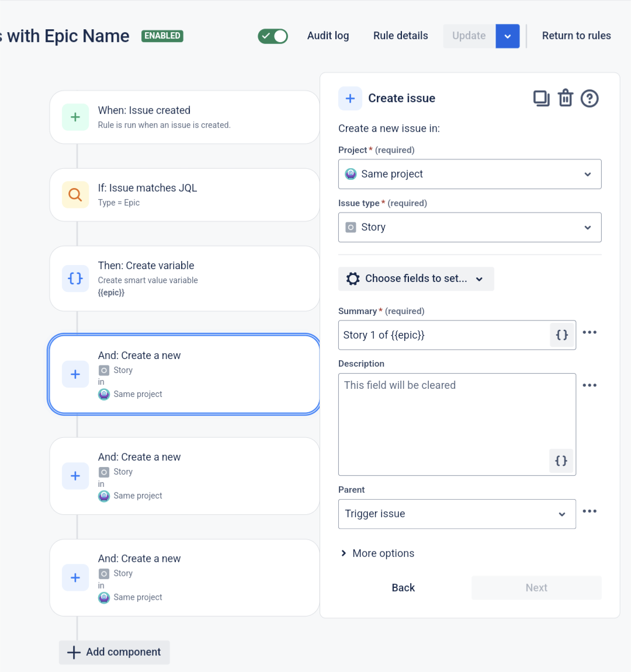Click the green plus icon on Issue created trigger
This screenshot has height=672, width=631.
click(x=75, y=117)
